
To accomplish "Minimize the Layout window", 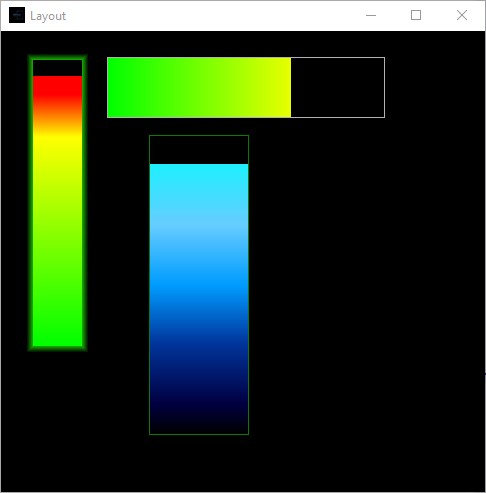I will (x=371, y=15).
